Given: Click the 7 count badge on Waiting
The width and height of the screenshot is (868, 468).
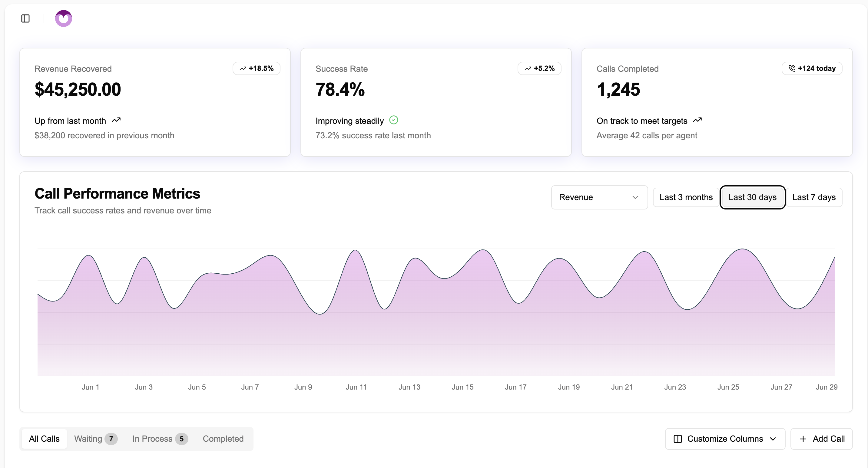Looking at the screenshot, I should (111, 439).
